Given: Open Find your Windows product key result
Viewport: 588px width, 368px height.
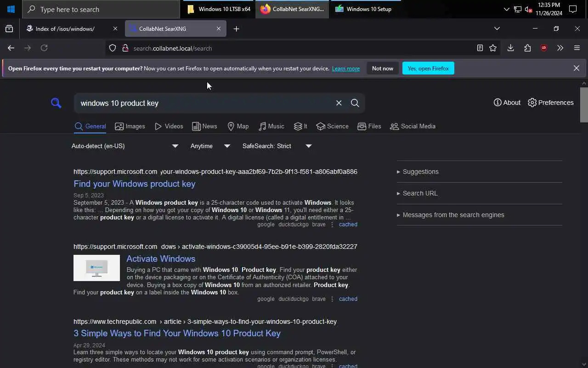Looking at the screenshot, I should [135, 184].
